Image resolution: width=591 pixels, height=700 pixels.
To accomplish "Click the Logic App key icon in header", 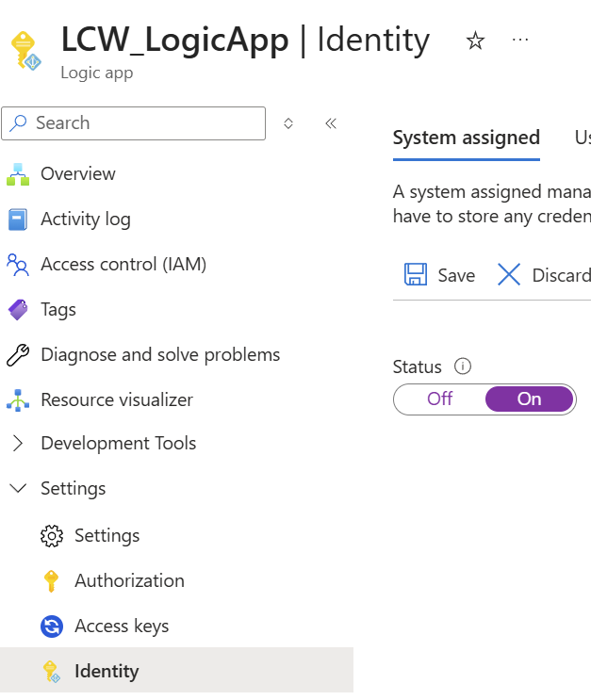I will click(25, 51).
